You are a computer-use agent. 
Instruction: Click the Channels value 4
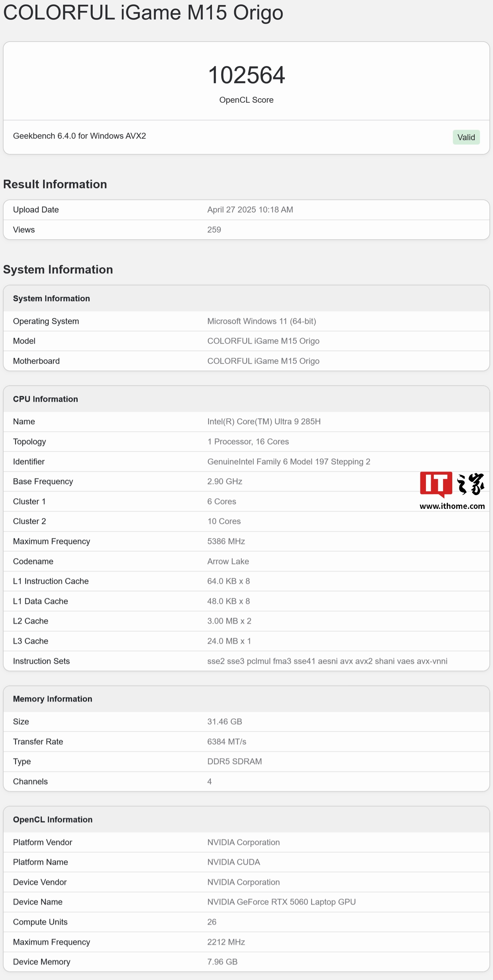pyautogui.click(x=210, y=782)
